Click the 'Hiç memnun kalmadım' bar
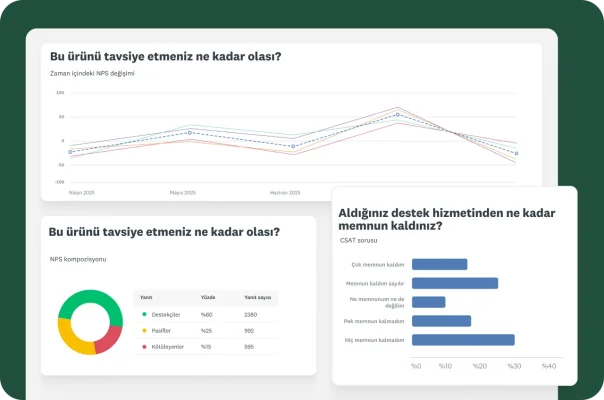The image size is (604, 400). pyautogui.click(x=462, y=340)
